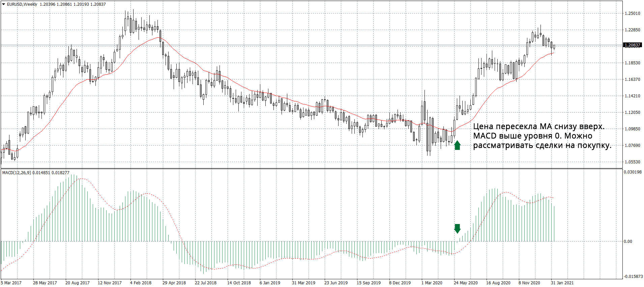Screen dimensions: 644x287
Task: Click the 1.12050 price axis label
Action: [x=632, y=113]
